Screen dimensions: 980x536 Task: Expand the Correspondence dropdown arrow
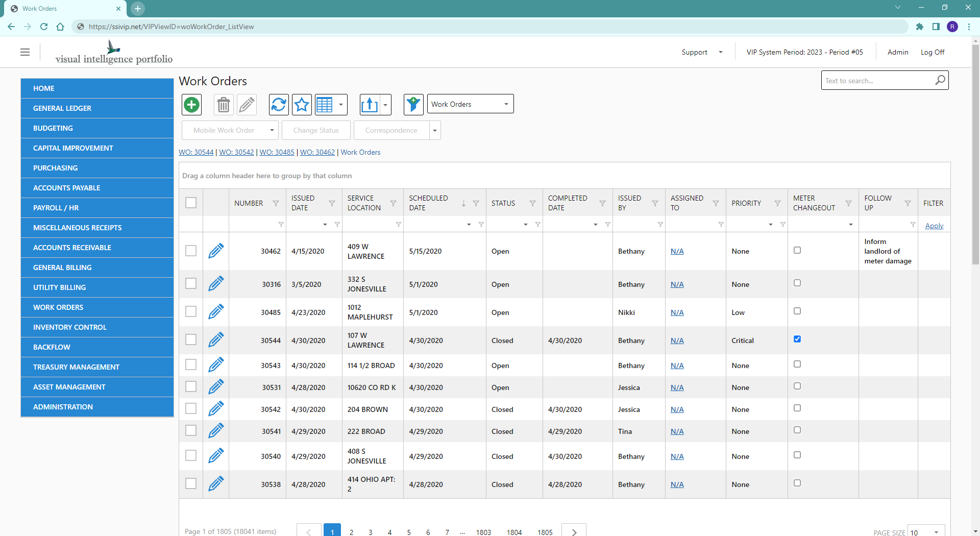[434, 130]
